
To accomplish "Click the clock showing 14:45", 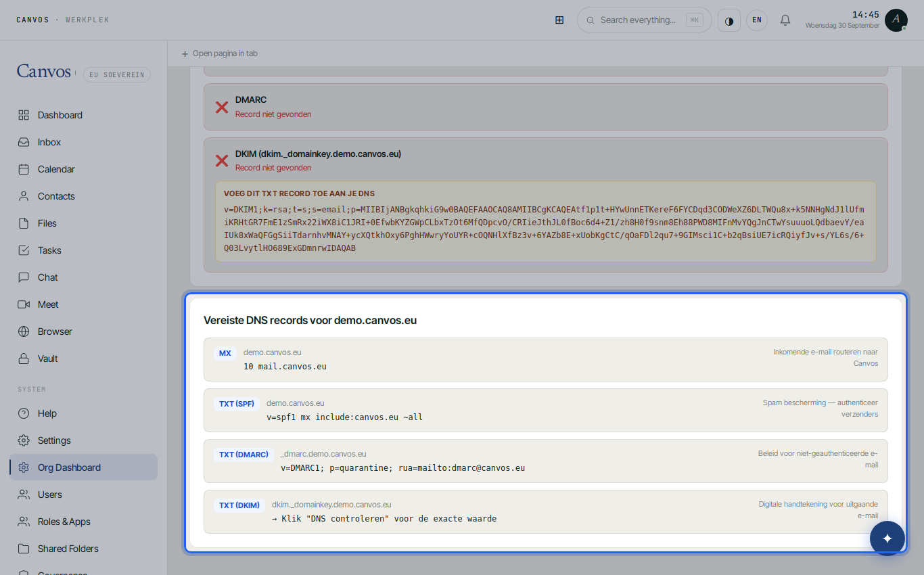I will [865, 14].
